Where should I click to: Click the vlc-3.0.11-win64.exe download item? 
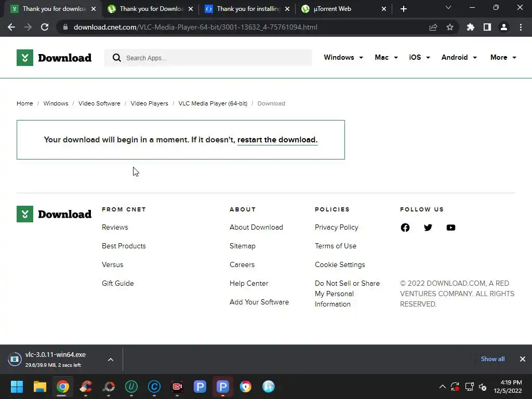click(x=55, y=360)
